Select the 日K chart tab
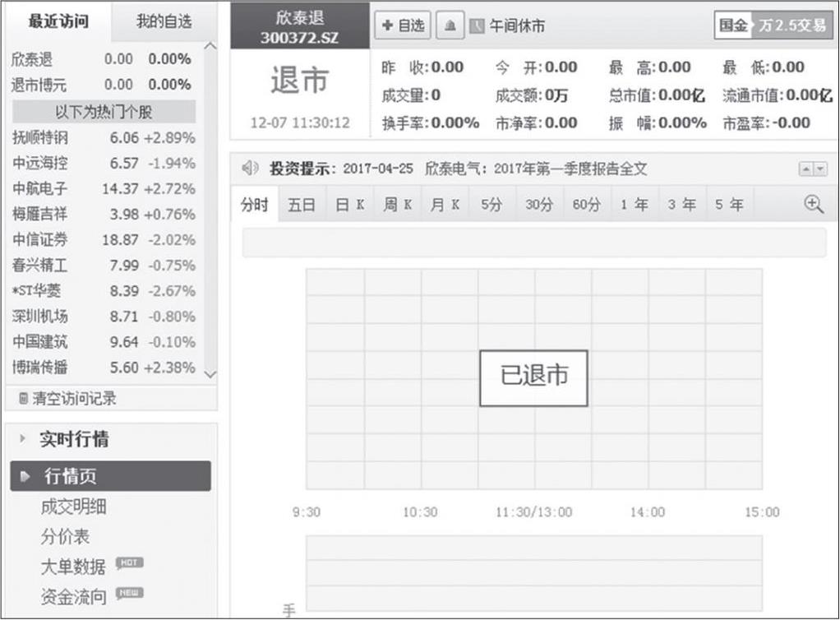Image resolution: width=840 pixels, height=620 pixels. coord(349,205)
